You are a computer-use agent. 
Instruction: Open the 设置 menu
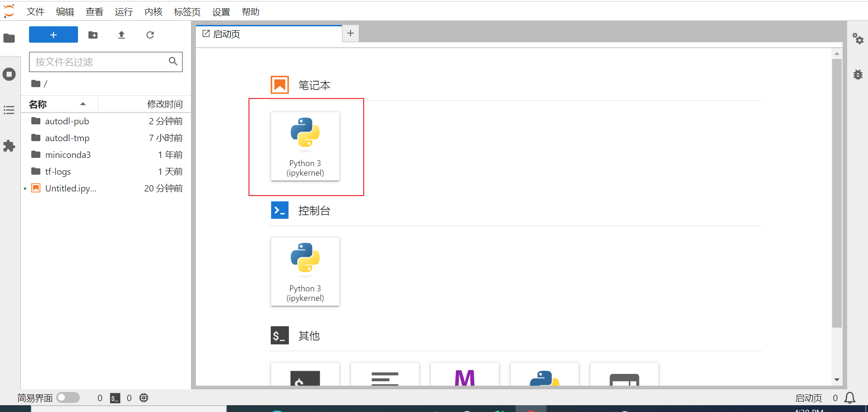(221, 12)
